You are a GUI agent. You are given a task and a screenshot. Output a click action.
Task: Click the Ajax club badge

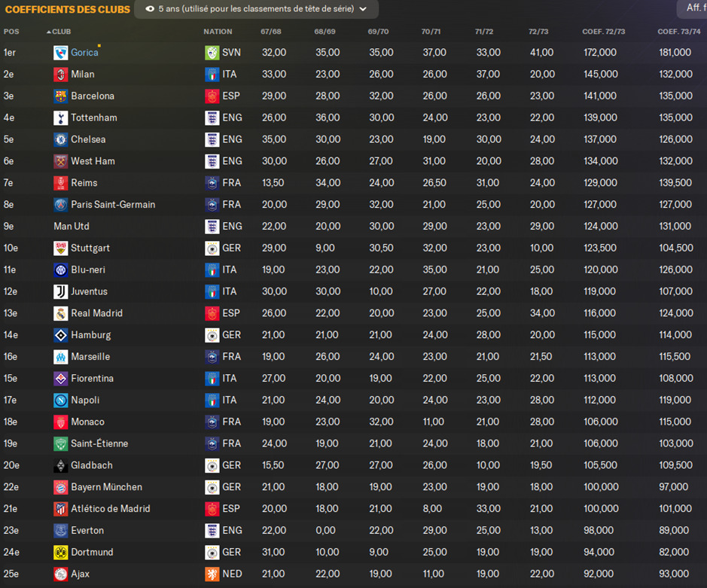pos(60,574)
